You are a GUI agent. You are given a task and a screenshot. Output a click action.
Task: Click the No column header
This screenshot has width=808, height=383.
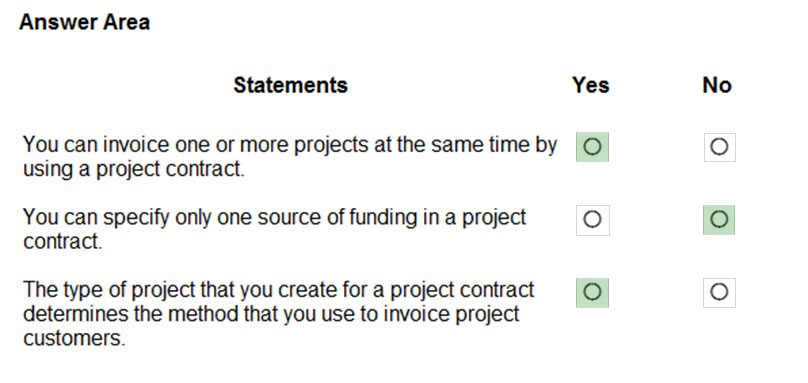tap(717, 85)
